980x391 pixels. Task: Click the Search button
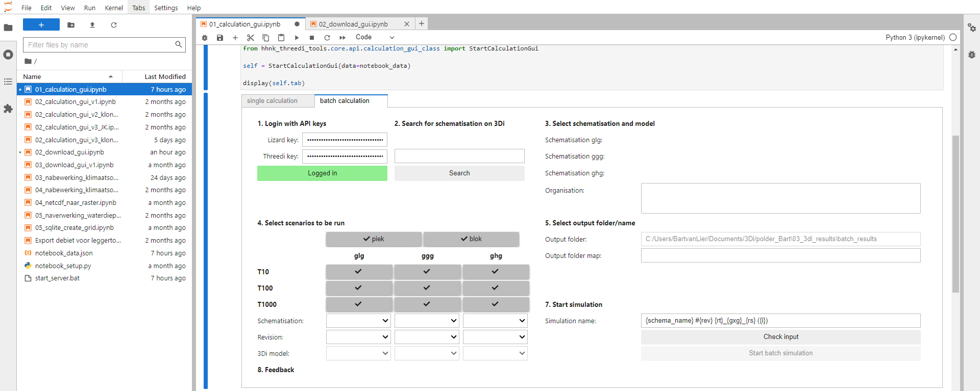click(x=459, y=173)
